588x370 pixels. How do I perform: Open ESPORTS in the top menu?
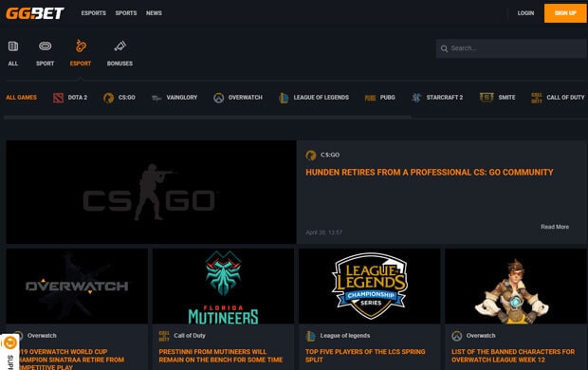(94, 13)
